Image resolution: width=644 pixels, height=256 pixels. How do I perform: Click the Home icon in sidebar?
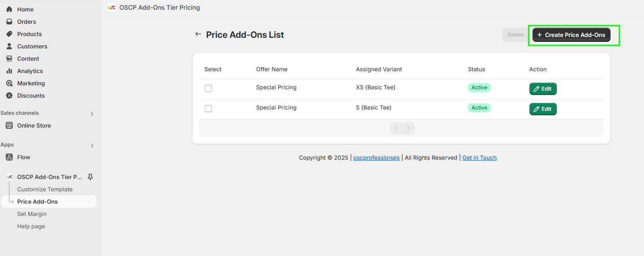point(9,9)
